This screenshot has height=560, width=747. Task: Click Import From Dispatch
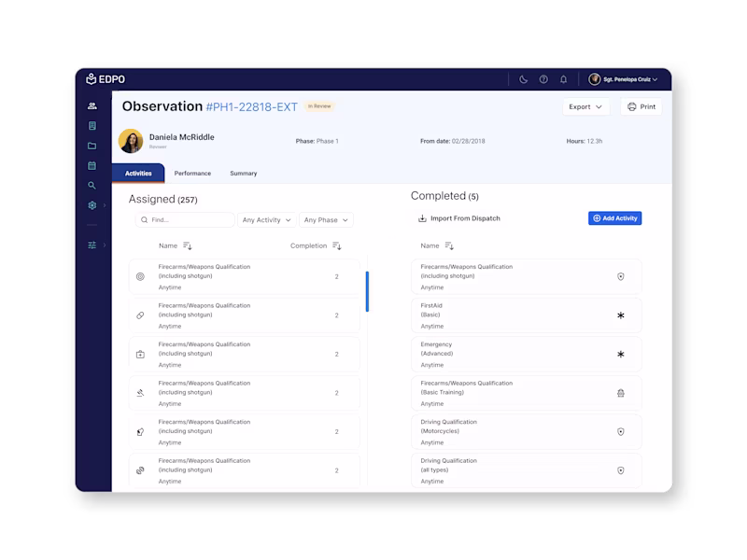point(459,218)
